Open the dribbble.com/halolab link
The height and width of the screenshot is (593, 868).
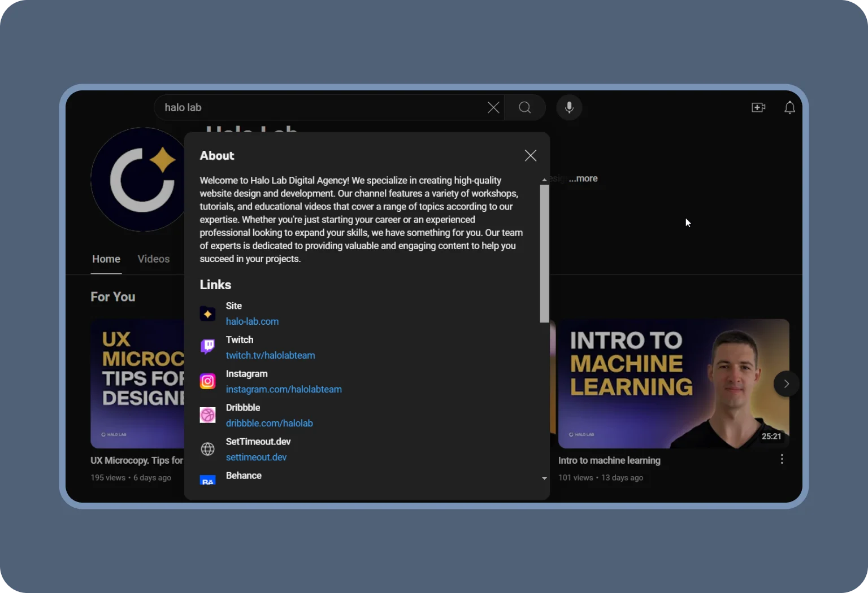pos(269,423)
